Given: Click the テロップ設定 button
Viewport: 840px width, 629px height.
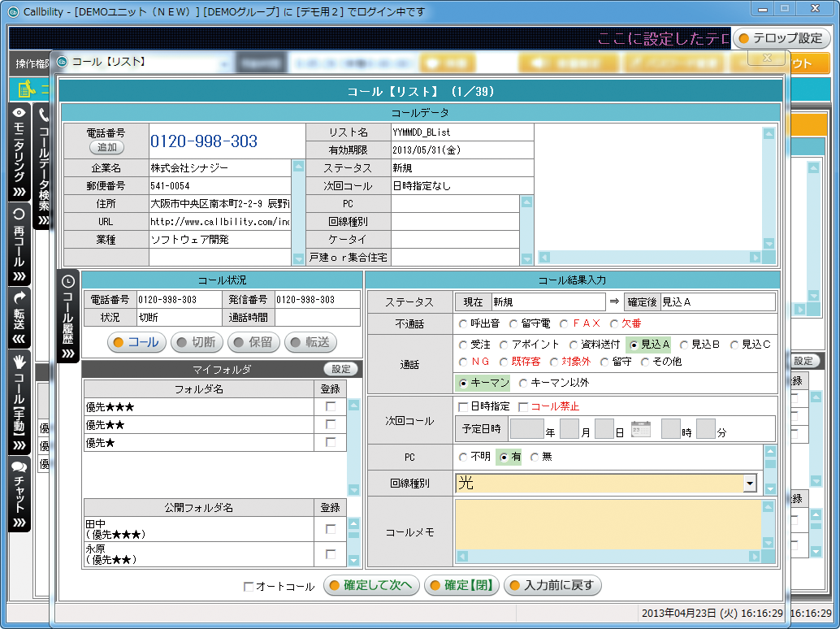Looking at the screenshot, I should click(782, 38).
